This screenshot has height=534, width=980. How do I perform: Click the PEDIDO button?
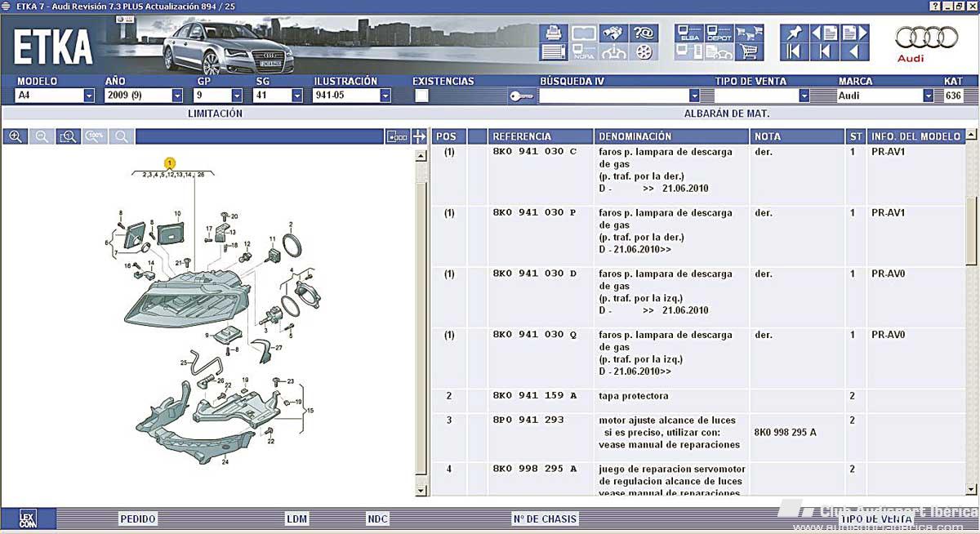138,518
